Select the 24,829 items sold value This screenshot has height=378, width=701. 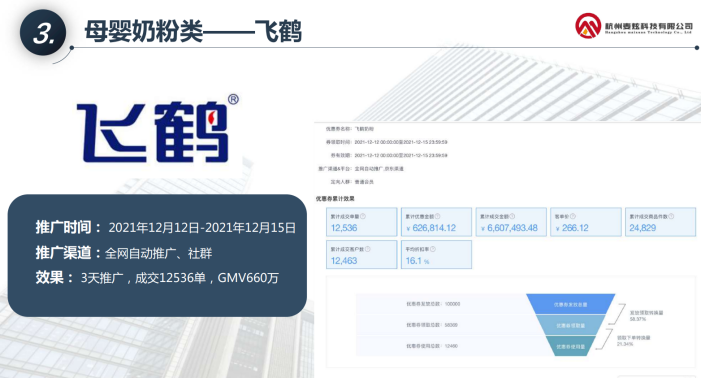pyautogui.click(x=643, y=228)
